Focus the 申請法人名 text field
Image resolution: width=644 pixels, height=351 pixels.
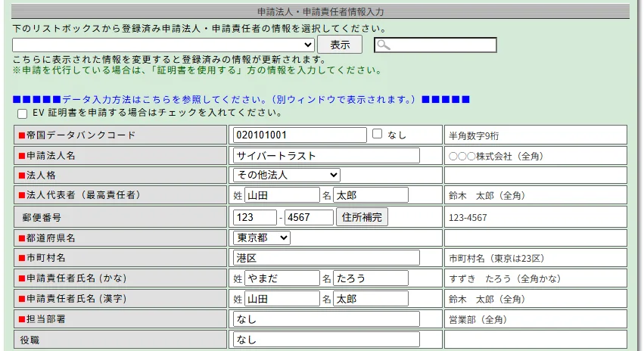[x=326, y=155]
